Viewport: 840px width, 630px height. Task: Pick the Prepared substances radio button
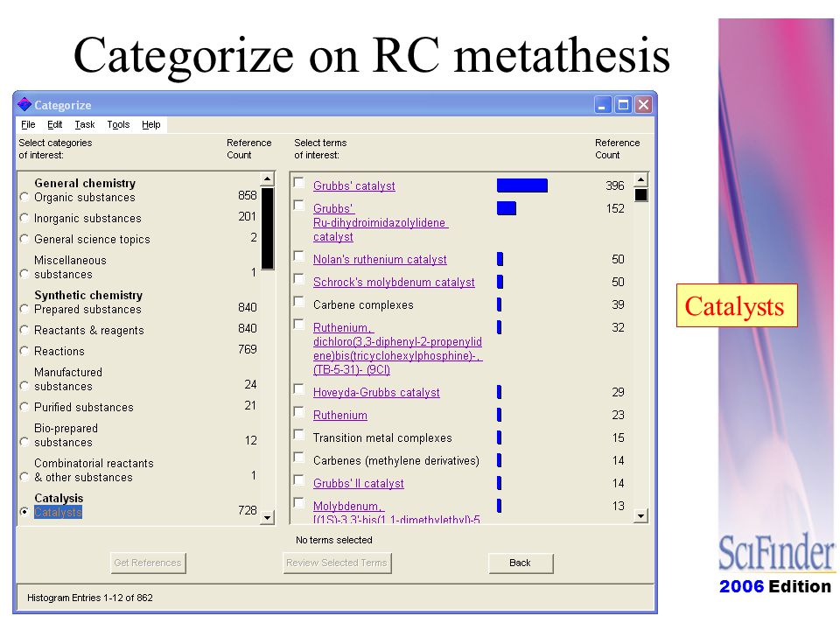[24, 309]
